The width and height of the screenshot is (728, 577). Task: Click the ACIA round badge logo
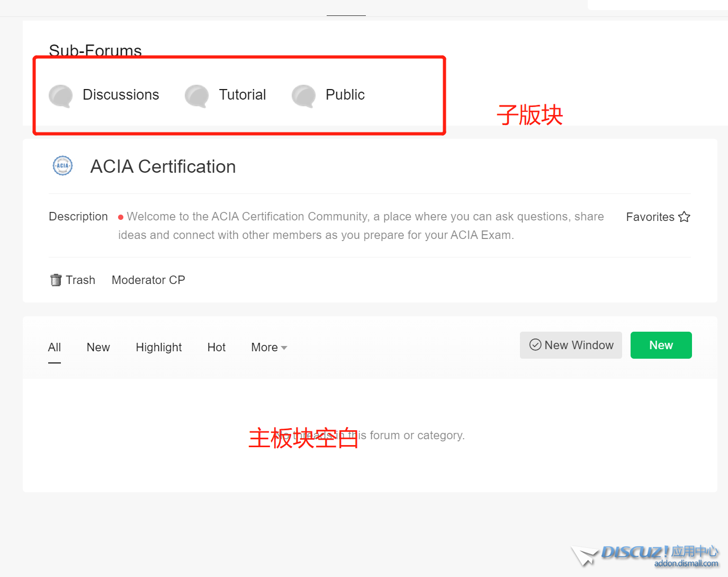click(62, 166)
